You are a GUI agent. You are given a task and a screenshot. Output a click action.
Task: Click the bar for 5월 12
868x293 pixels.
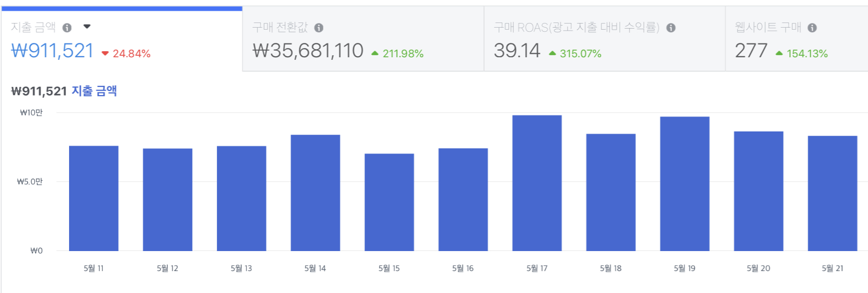[x=167, y=200]
